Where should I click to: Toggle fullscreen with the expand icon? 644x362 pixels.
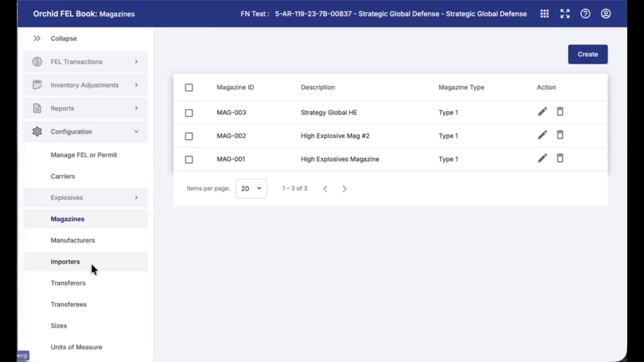click(x=565, y=14)
